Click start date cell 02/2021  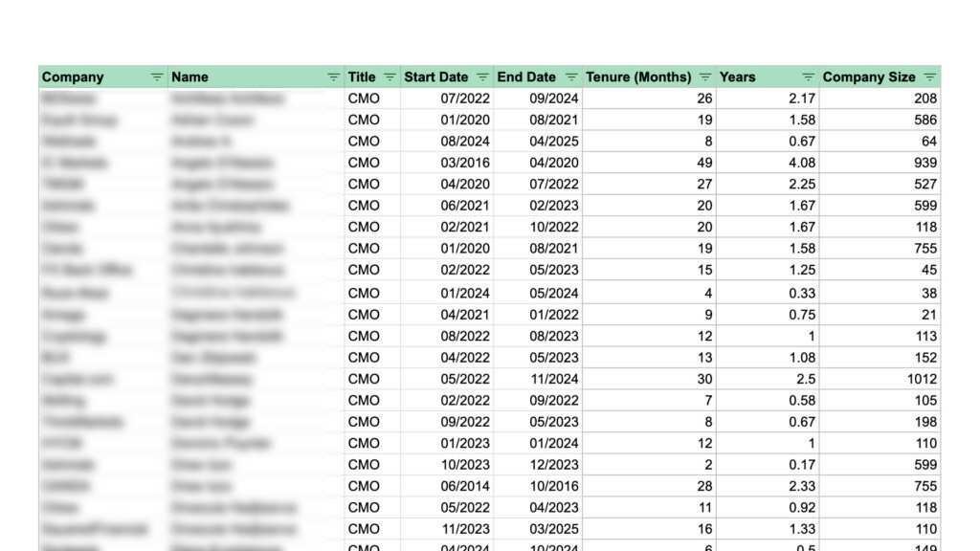point(447,227)
